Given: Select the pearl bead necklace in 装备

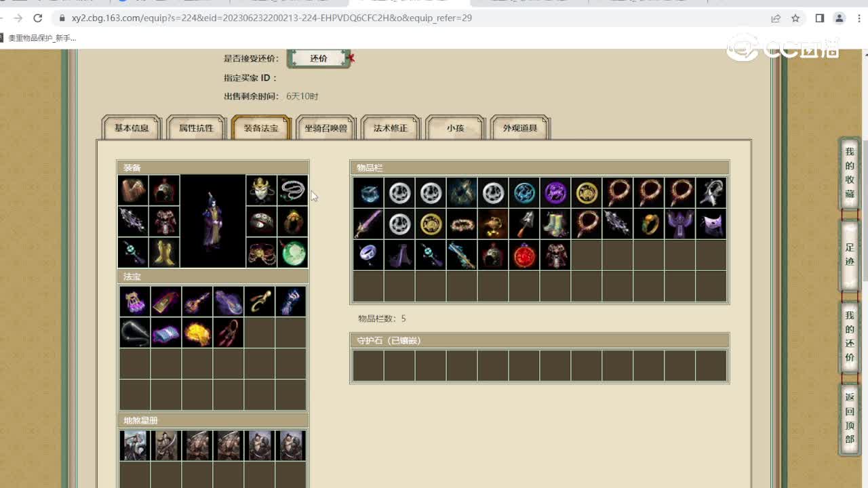Looking at the screenshot, I should point(292,190).
